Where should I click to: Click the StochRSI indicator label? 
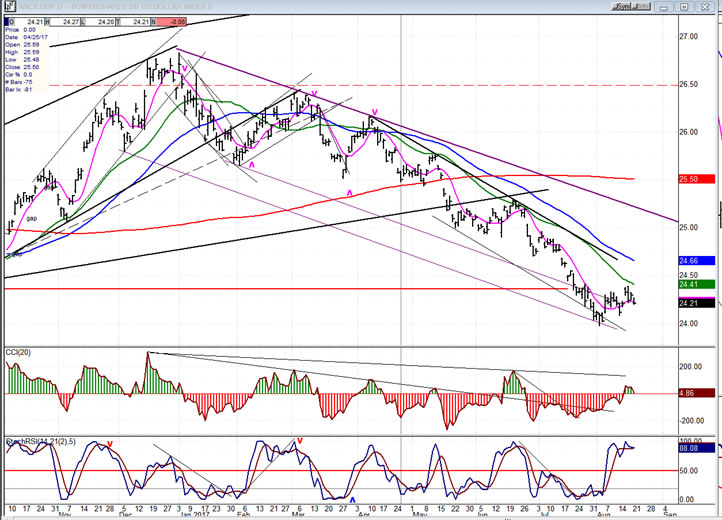pos(41,442)
